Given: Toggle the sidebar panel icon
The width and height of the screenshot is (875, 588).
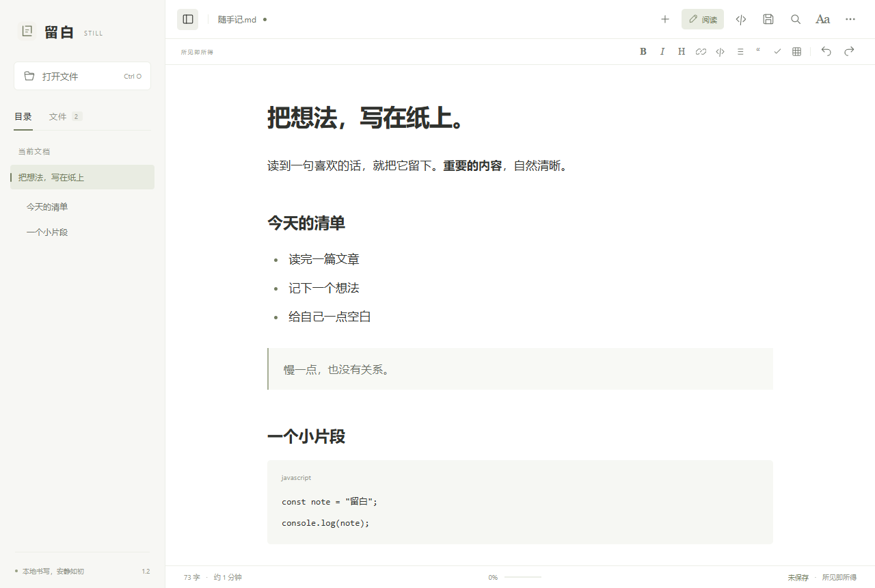Looking at the screenshot, I should [187, 19].
